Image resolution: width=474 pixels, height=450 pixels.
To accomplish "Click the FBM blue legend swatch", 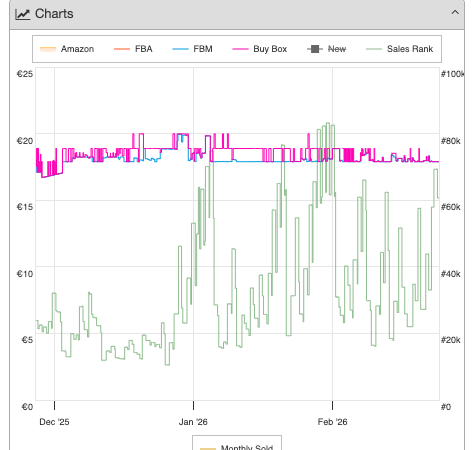I will pos(180,49).
